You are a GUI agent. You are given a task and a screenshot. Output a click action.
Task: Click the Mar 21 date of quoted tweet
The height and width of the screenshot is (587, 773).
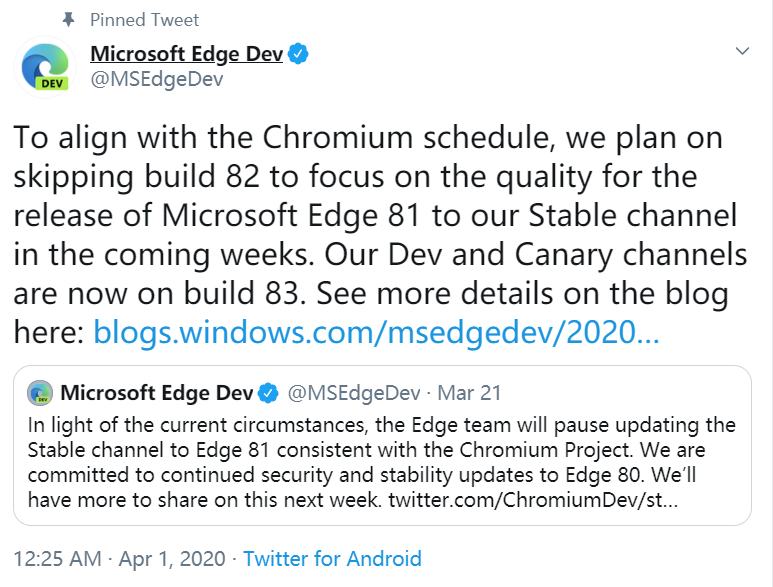click(469, 393)
